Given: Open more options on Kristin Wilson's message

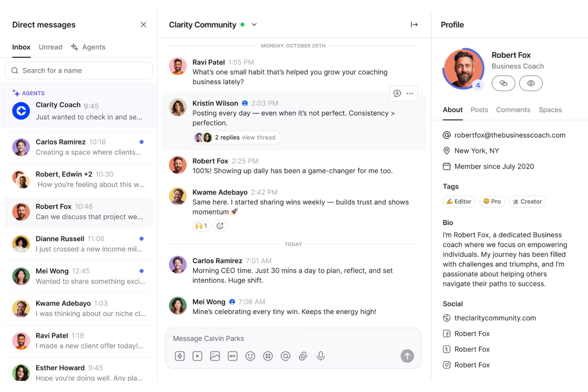Looking at the screenshot, I should pos(410,93).
